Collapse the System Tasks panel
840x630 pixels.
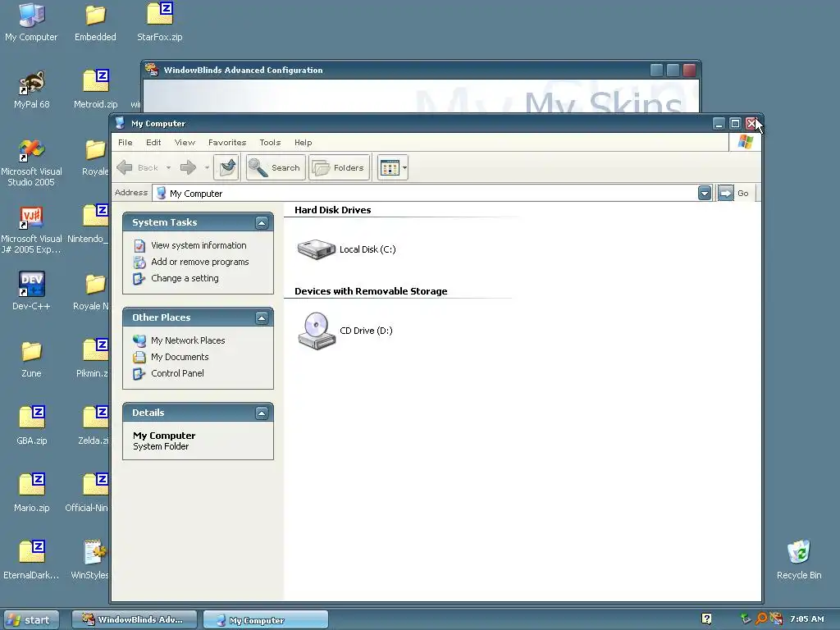pos(262,223)
